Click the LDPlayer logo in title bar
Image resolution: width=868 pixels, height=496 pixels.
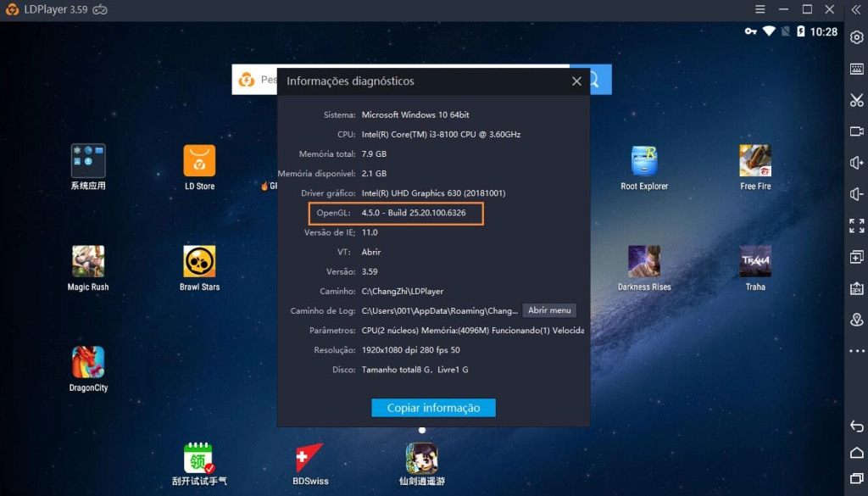12,9
